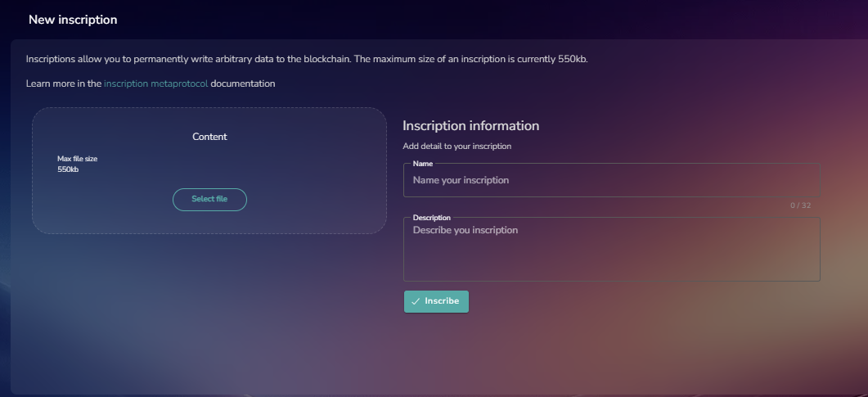Click the Content dashed upload drop zone

click(x=209, y=170)
